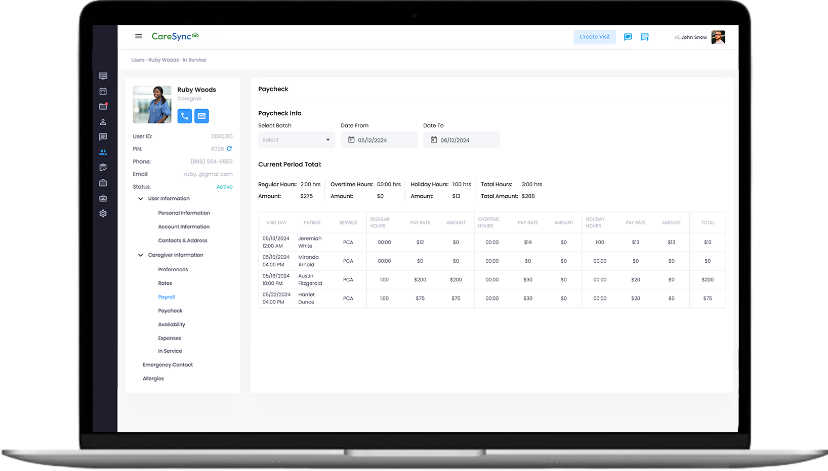Open the notes icon next to chat icon
Image resolution: width=828 pixels, height=471 pixels.
point(645,37)
